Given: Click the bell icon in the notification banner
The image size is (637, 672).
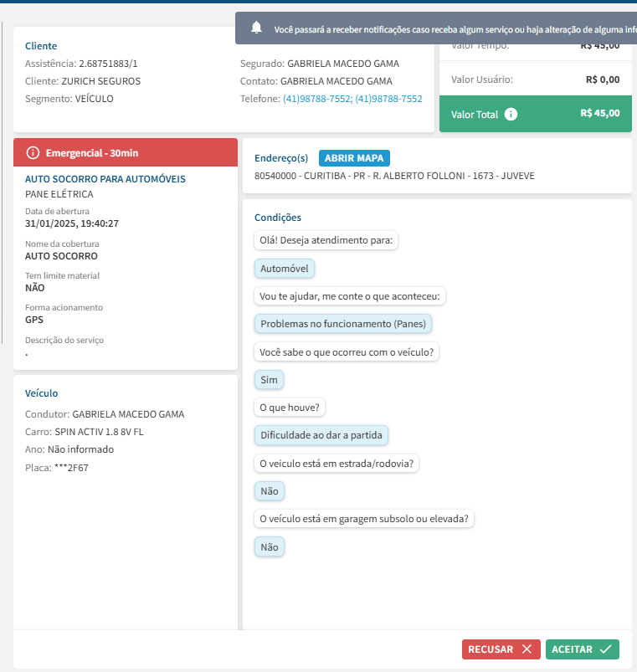Looking at the screenshot, I should pyautogui.click(x=256, y=28).
